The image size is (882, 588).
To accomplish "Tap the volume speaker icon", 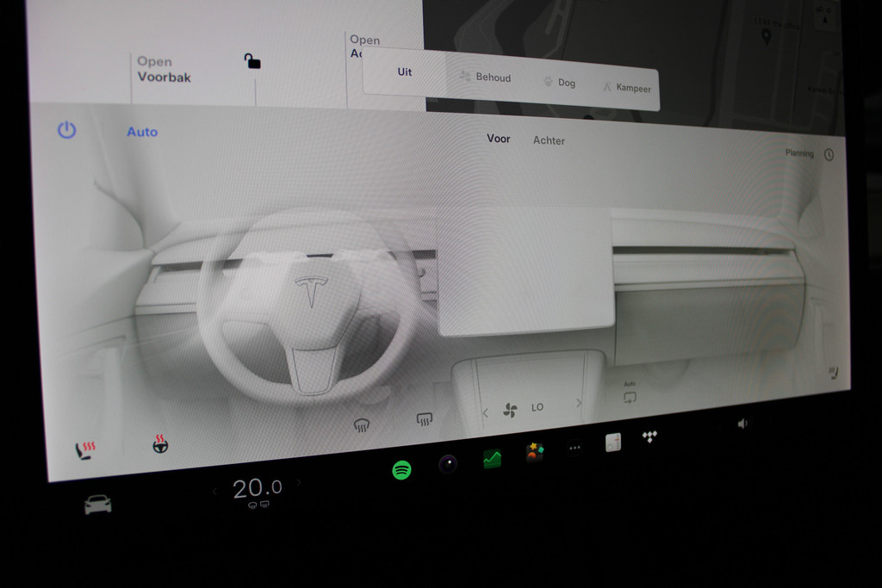I will tap(742, 424).
